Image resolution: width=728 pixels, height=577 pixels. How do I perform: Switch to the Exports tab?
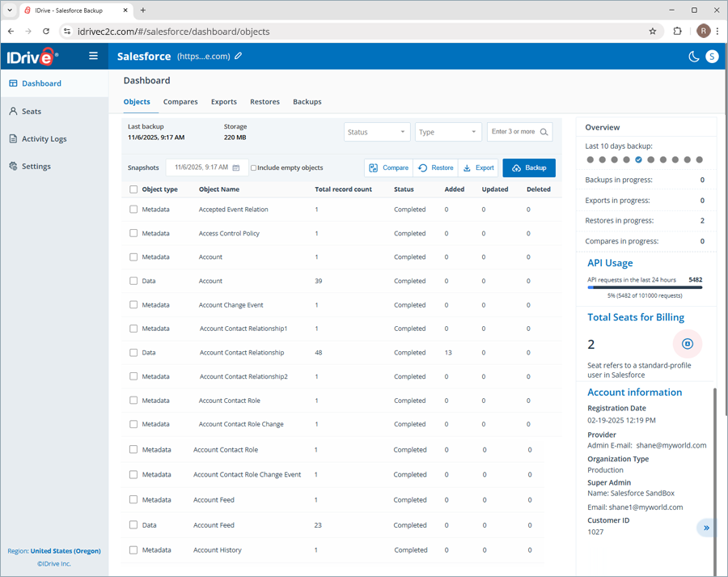(x=224, y=102)
